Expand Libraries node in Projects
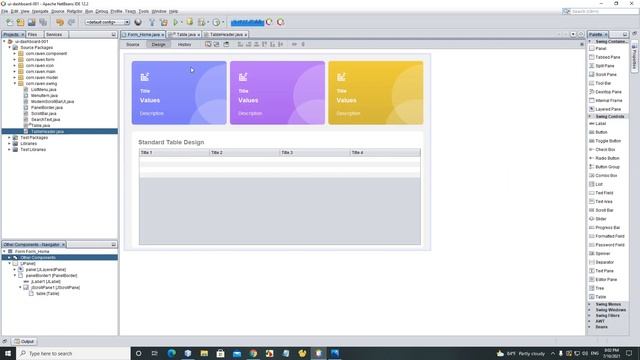Screen dimensions: 640x360 [x=9, y=144]
